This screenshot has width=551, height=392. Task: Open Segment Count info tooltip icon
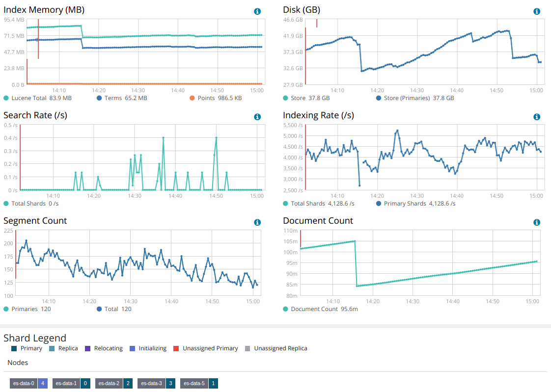(x=257, y=222)
